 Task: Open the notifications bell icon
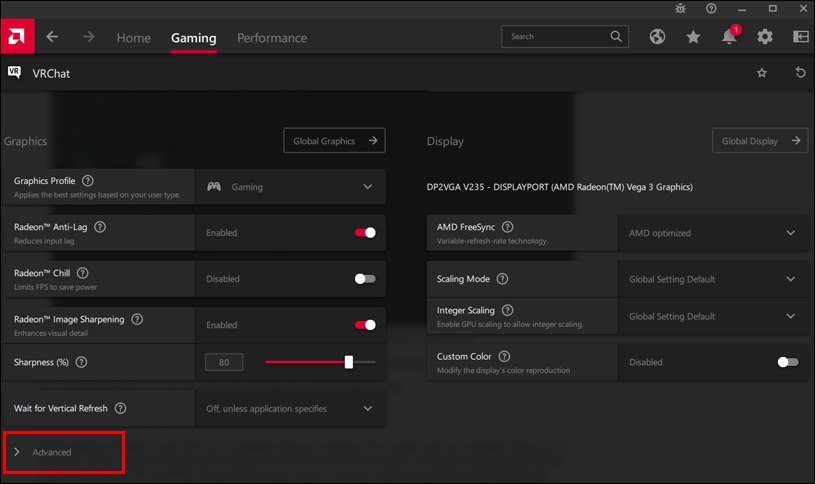729,37
